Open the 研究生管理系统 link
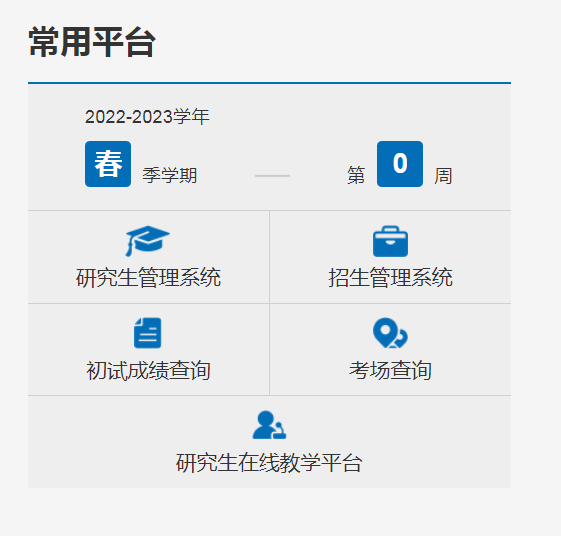 point(148,277)
